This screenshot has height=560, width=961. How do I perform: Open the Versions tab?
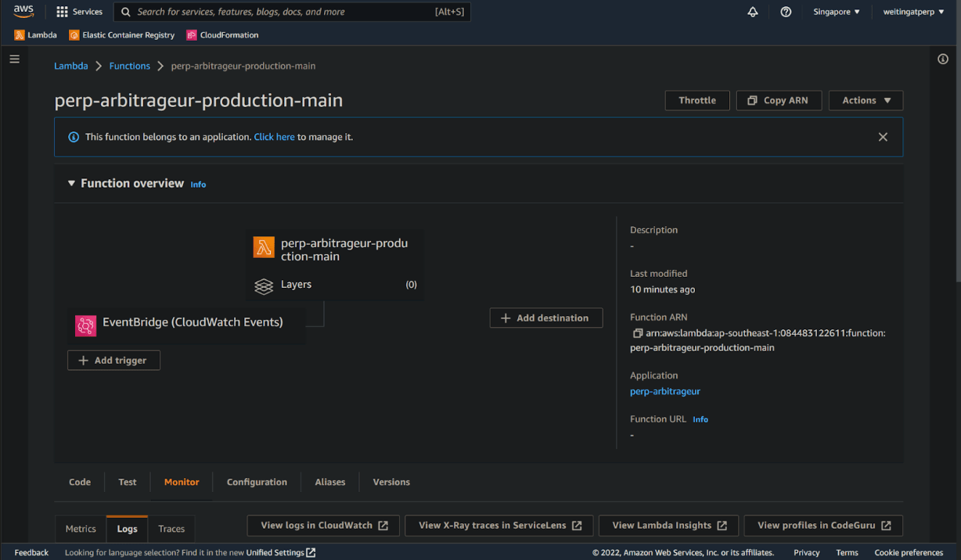point(391,482)
